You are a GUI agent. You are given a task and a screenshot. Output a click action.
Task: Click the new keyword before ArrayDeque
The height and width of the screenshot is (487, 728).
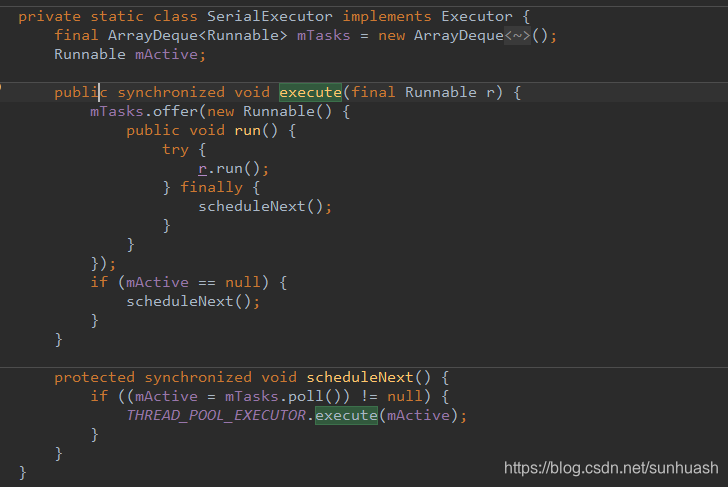(x=391, y=36)
